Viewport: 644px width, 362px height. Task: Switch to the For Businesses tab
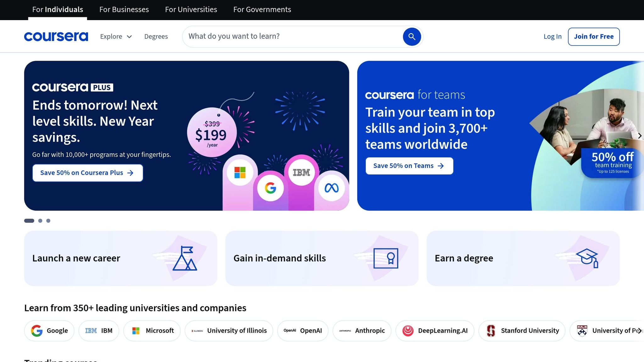124,9
